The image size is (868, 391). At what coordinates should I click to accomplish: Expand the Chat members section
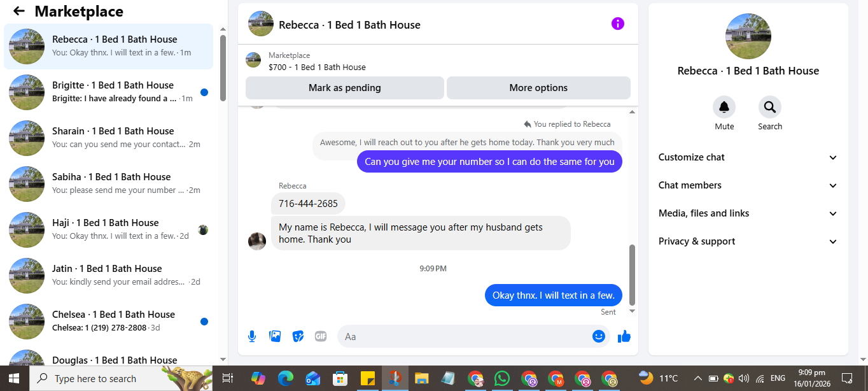pyautogui.click(x=748, y=185)
